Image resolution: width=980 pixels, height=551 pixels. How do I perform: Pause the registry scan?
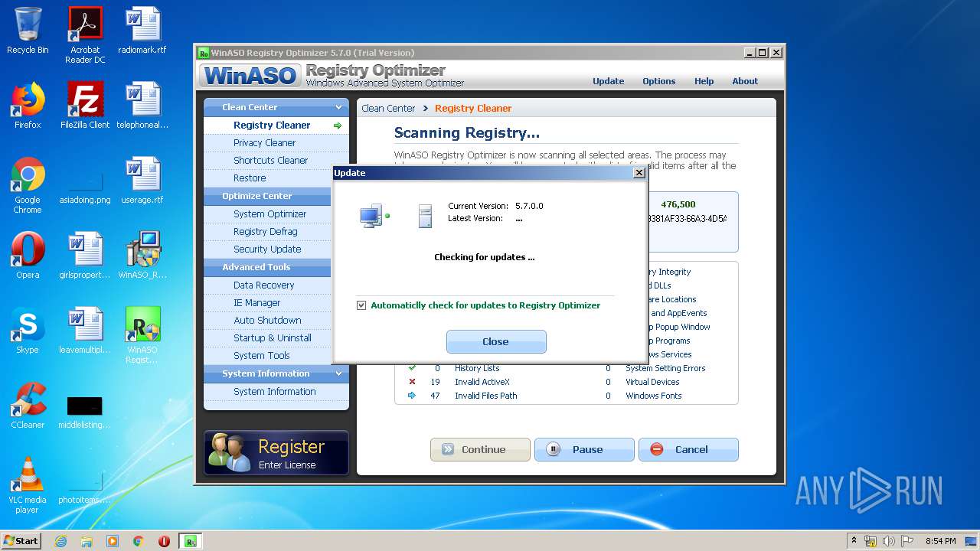coord(584,449)
